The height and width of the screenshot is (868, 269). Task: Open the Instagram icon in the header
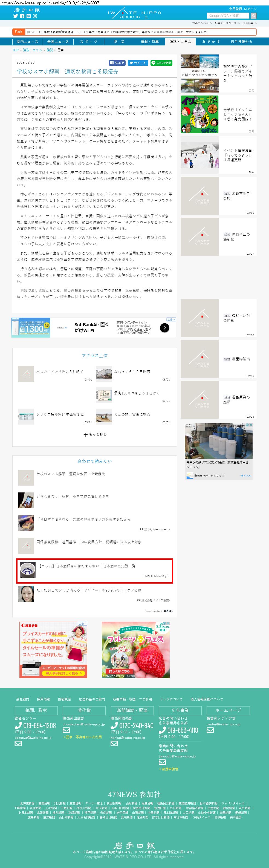(35, 16)
